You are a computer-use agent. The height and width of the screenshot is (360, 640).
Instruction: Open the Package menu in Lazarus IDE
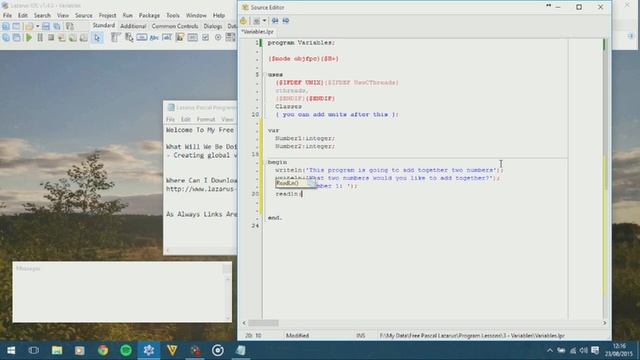(149, 15)
